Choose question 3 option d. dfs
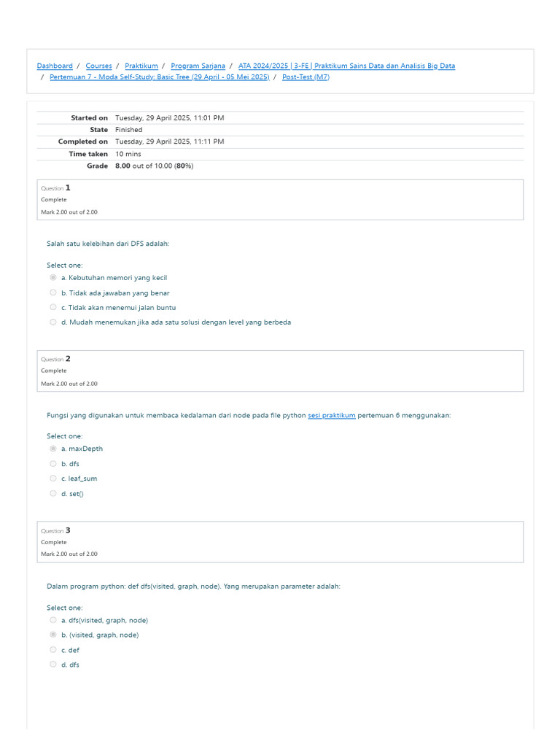This screenshot has height=747, width=560. coord(53,665)
